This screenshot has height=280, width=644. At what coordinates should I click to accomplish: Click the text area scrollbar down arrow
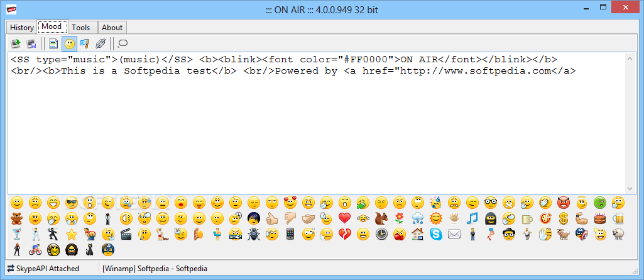click(630, 189)
